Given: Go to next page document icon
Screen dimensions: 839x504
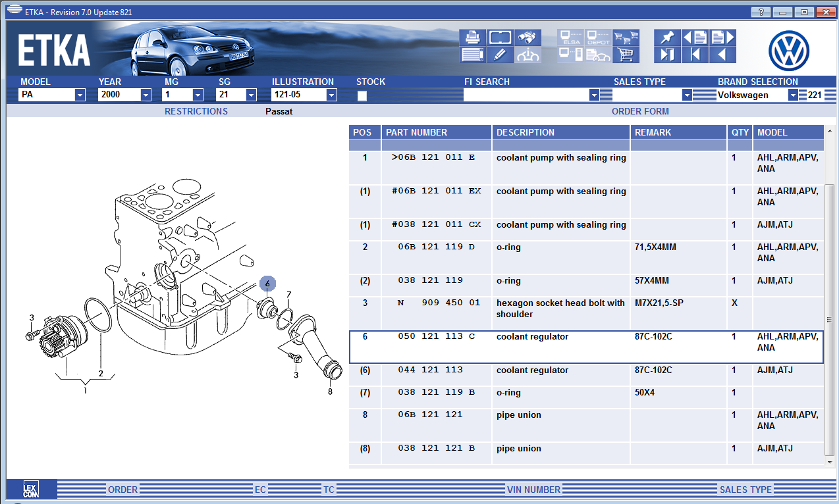Looking at the screenshot, I should tap(722, 38).
